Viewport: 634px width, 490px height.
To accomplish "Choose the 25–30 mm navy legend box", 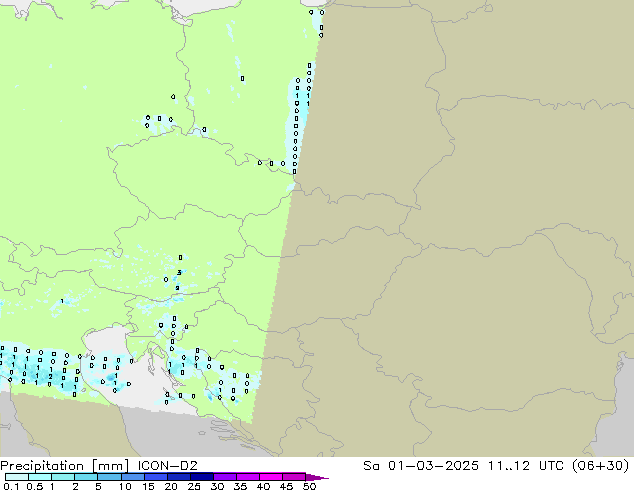I will [x=202, y=477].
